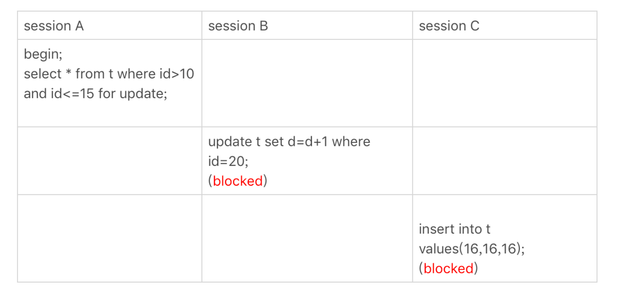Click the empty session B cell in the begin row
Screen dimensions: 644x306
coord(307,83)
